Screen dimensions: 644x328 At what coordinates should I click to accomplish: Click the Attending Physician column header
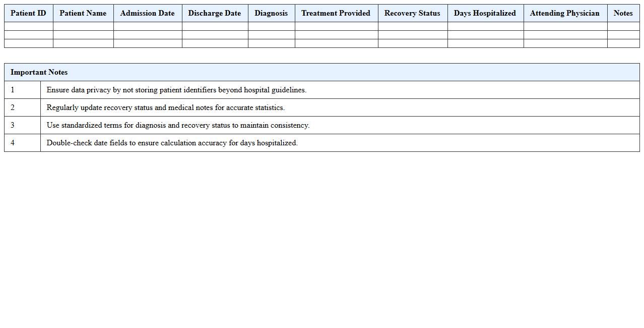tap(565, 13)
